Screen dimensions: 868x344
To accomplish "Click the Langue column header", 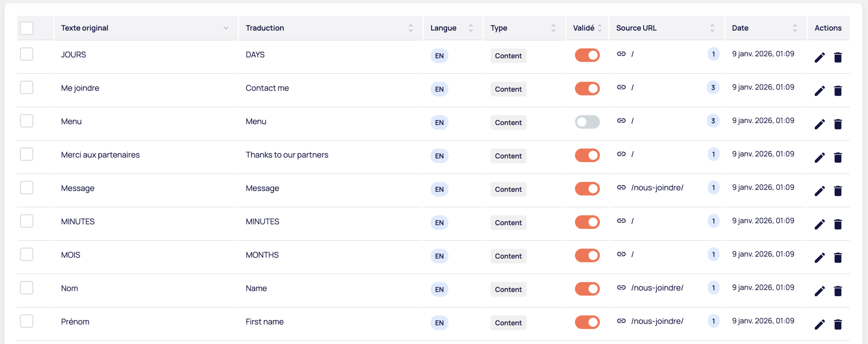I will 443,28.
